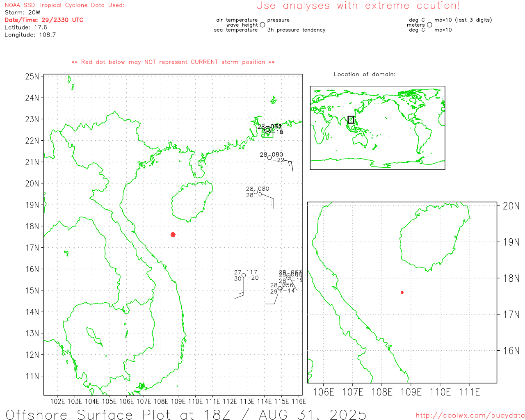Select the 'Storm: 20W' text
The height and width of the screenshot is (420, 525).
tap(23, 13)
